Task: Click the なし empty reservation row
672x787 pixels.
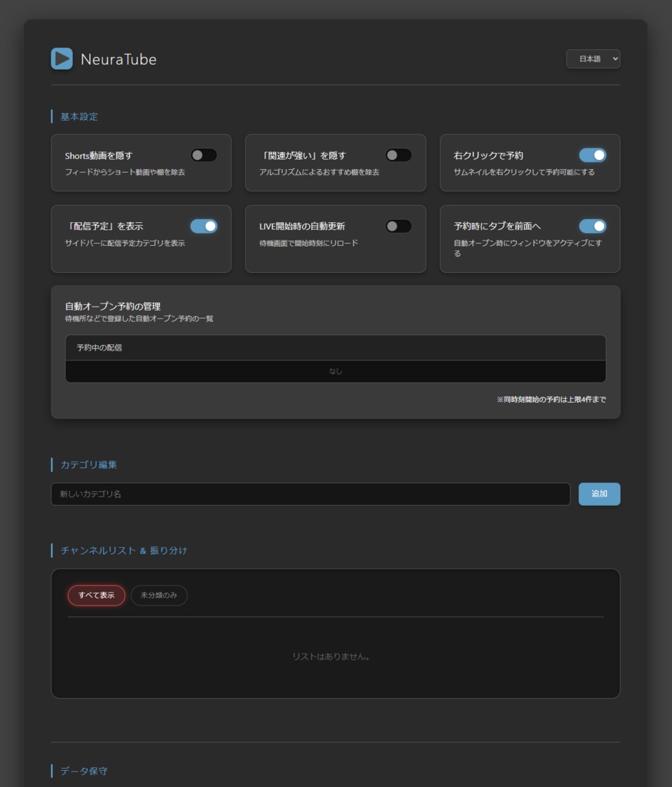Action: tap(335, 371)
